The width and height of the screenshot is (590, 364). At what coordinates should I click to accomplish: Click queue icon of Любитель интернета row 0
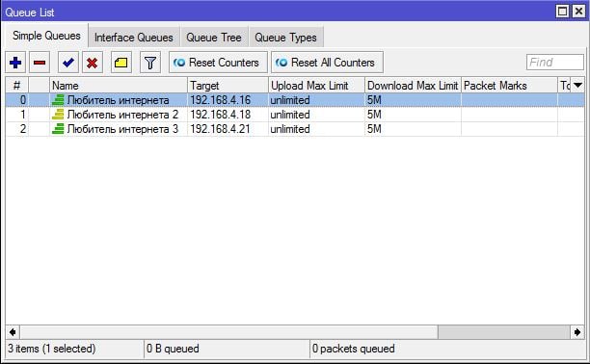point(58,100)
